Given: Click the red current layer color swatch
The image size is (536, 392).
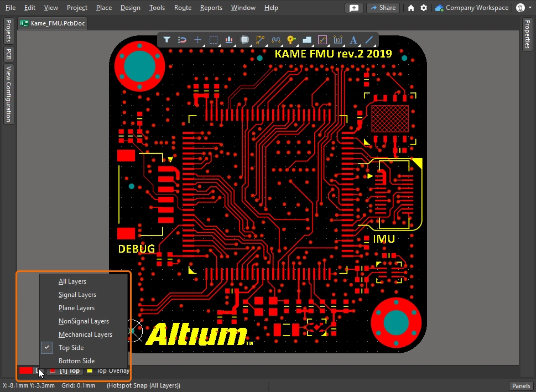Looking at the screenshot, I should pos(26,370).
